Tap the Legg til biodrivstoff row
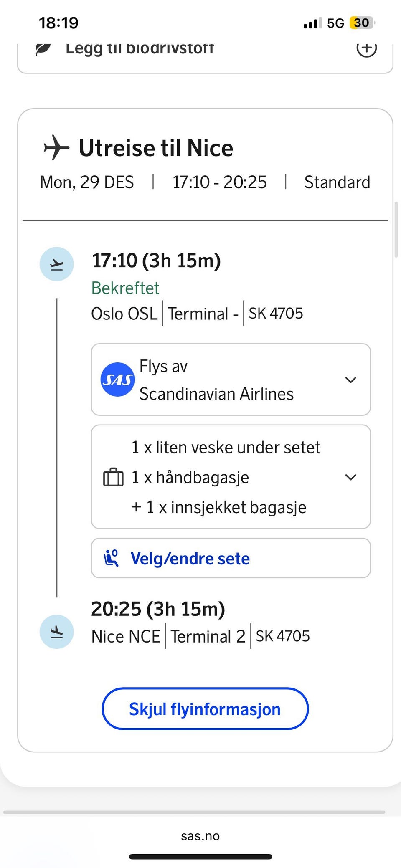The height and width of the screenshot is (868, 401). coord(140,49)
